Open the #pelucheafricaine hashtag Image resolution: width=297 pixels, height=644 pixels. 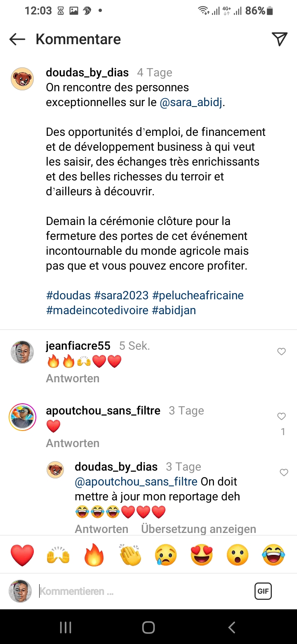[x=198, y=296]
